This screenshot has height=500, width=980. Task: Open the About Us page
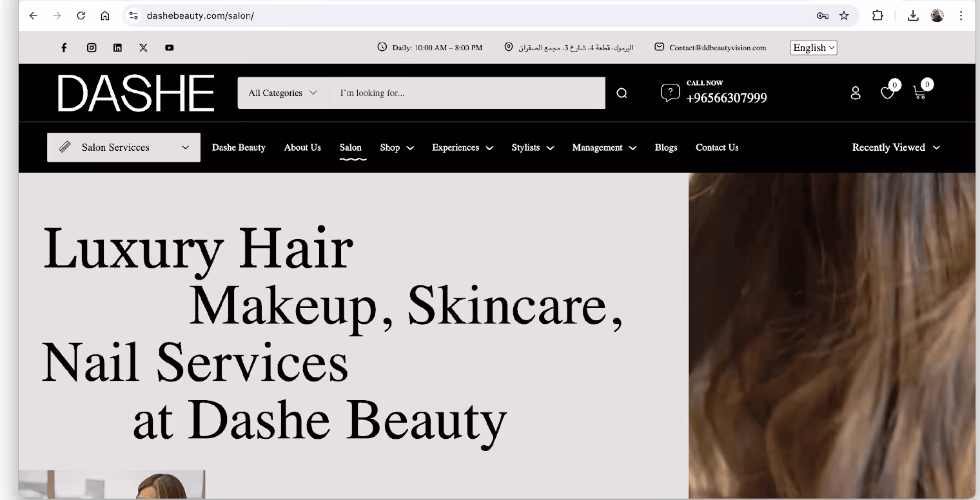click(302, 148)
